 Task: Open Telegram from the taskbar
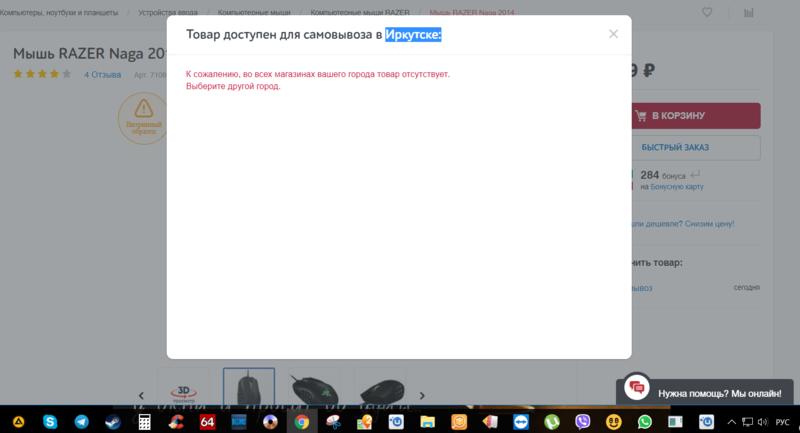[82, 421]
